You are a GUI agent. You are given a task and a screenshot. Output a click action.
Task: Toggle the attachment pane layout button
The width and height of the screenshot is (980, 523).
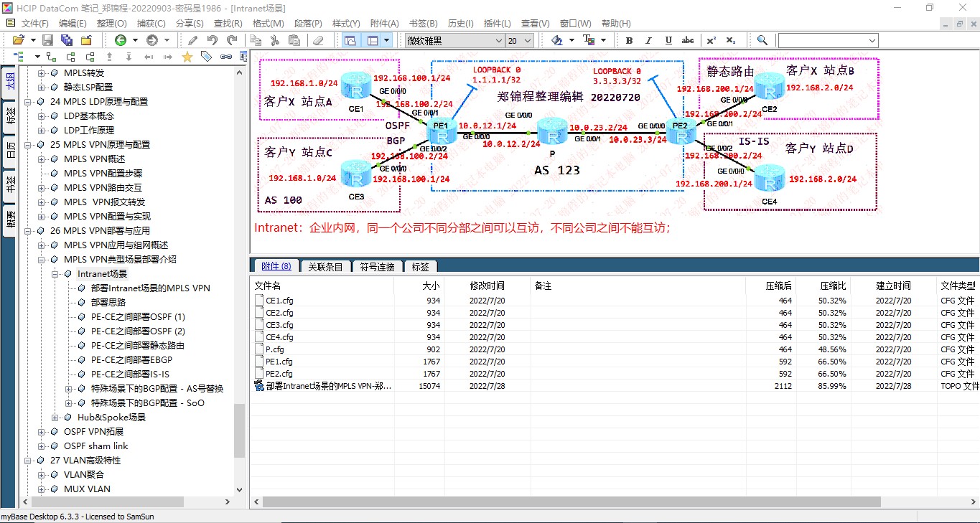coord(373,40)
